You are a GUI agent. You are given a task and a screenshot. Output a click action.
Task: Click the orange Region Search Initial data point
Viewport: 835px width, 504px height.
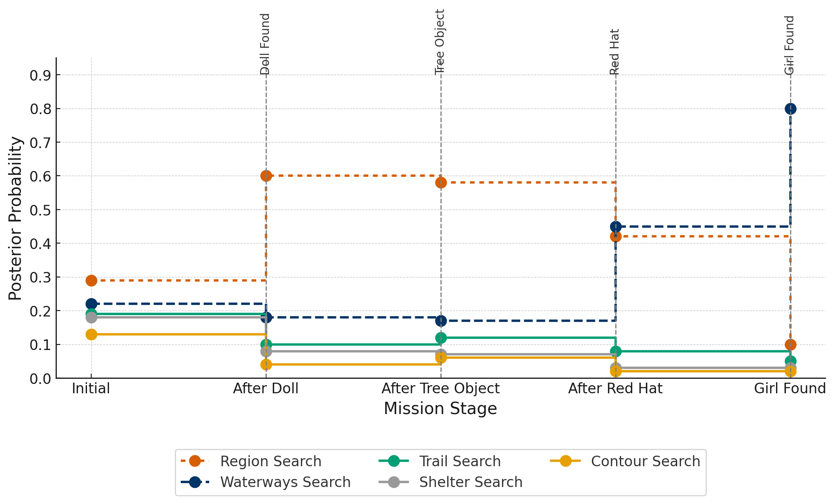pos(91,280)
